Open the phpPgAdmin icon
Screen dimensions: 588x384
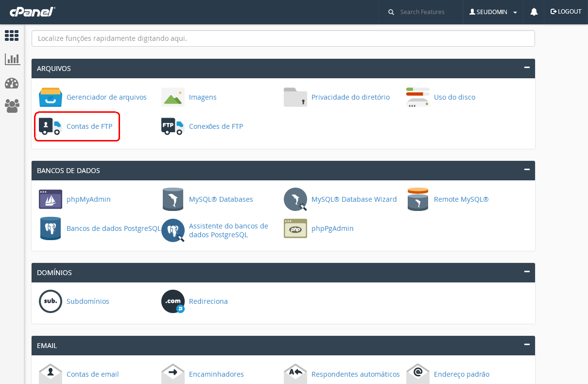295,228
